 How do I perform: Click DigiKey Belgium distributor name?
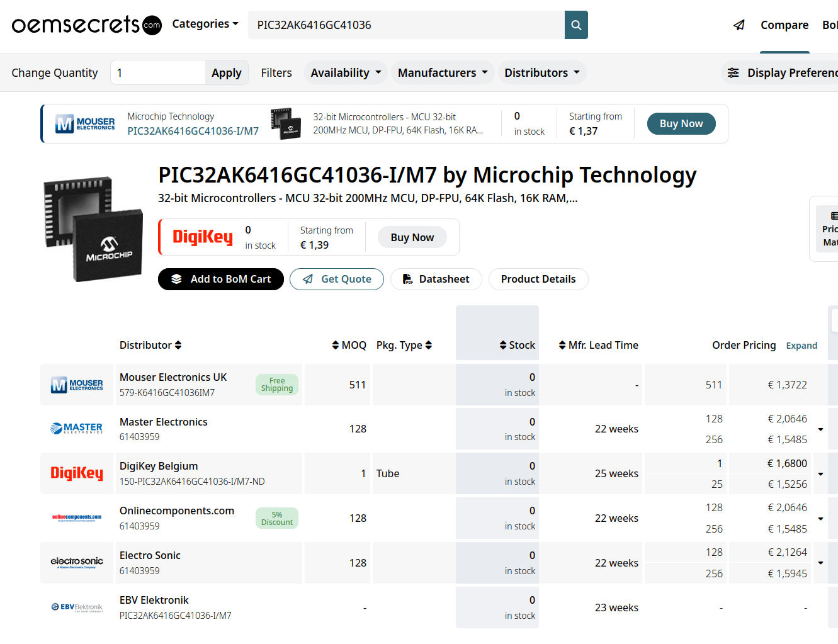point(159,466)
